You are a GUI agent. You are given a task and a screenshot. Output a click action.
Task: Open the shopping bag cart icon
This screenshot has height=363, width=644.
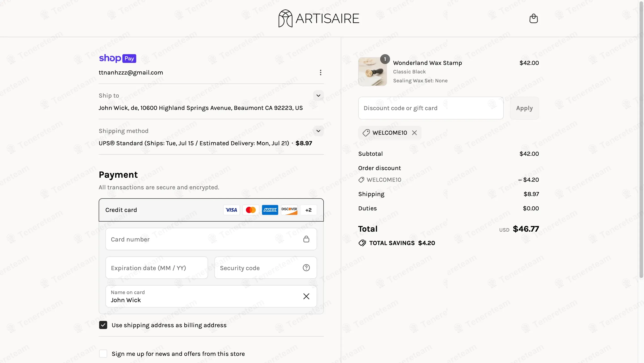(x=533, y=19)
